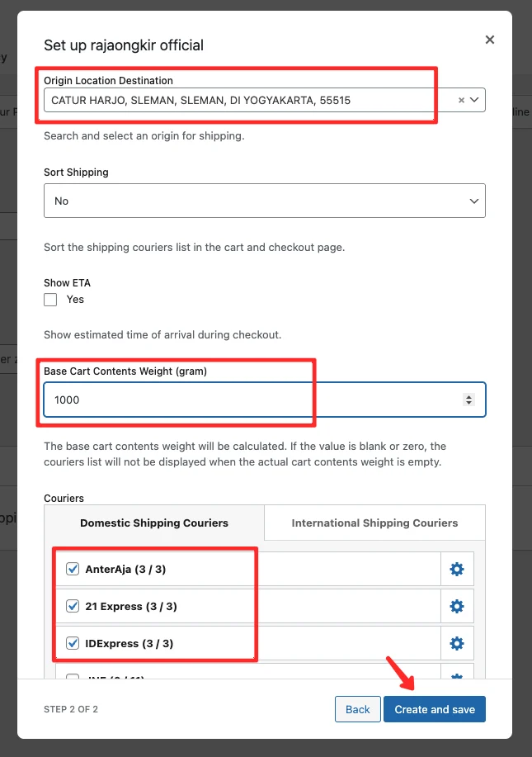Click the IDExpress (3 / 3) label
The width and height of the screenshot is (532, 757).
point(129,643)
